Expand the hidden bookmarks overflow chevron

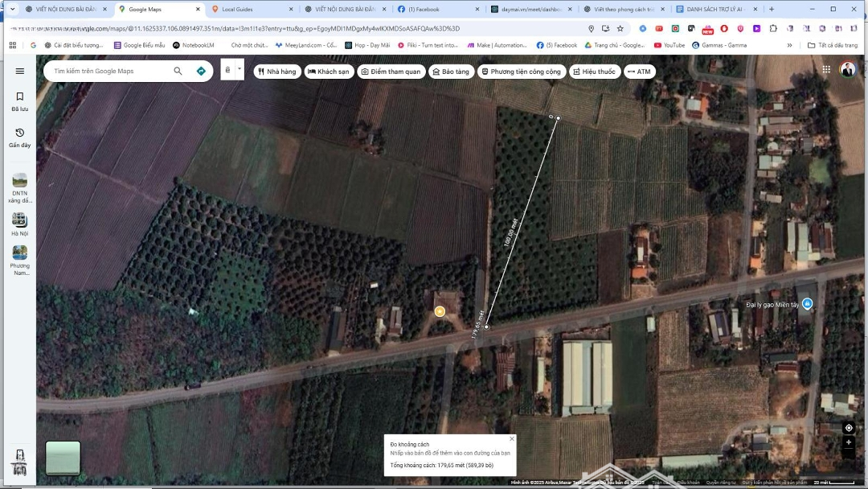pos(789,45)
